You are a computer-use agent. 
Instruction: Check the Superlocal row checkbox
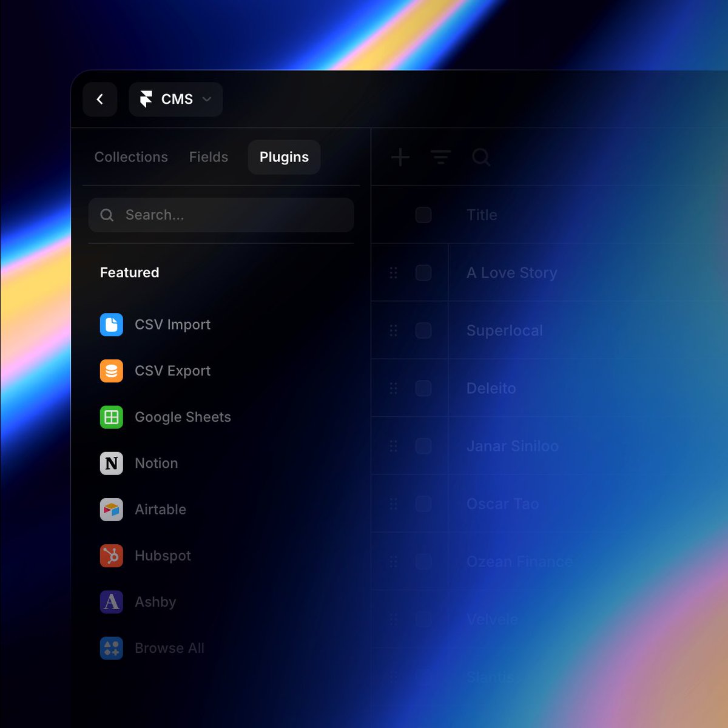pyautogui.click(x=423, y=331)
